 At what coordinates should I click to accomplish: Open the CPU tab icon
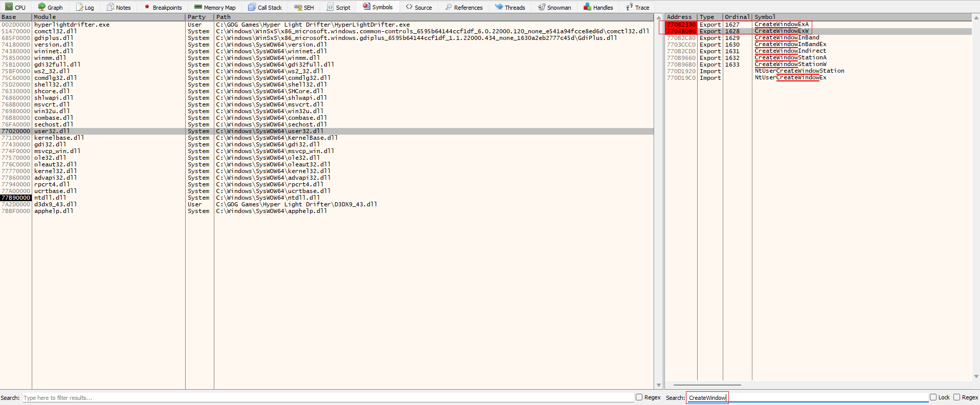point(9,7)
